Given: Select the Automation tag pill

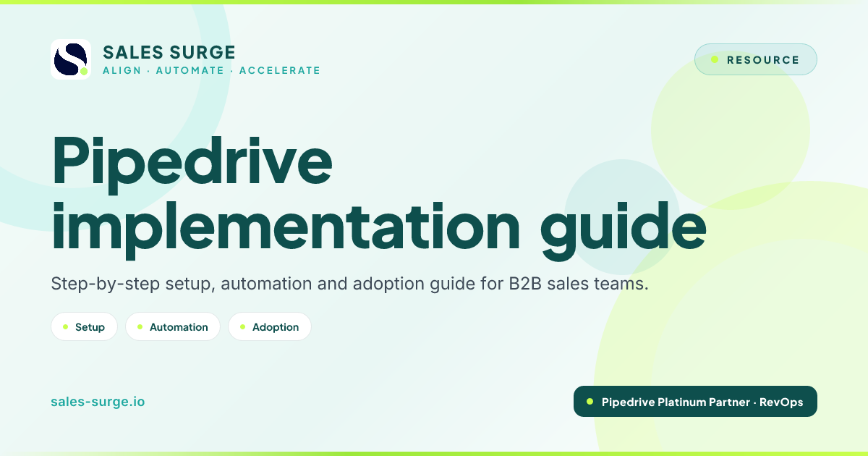Looking at the screenshot, I should (173, 326).
